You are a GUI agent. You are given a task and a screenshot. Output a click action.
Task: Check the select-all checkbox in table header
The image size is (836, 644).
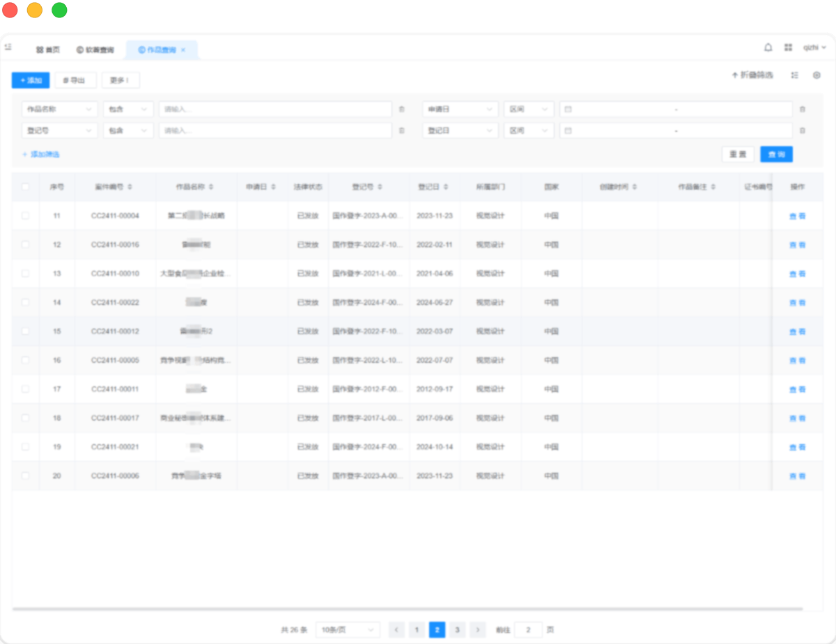pyautogui.click(x=26, y=187)
